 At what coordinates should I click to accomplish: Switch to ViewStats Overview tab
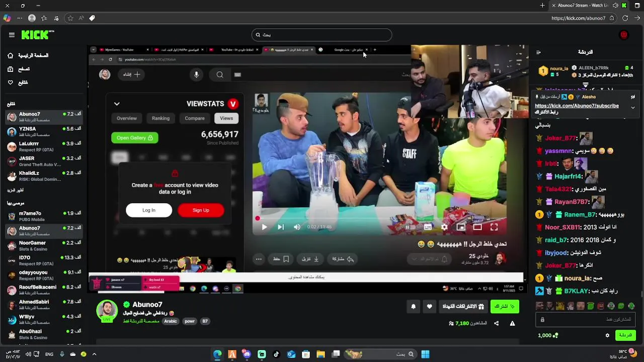pyautogui.click(x=127, y=118)
